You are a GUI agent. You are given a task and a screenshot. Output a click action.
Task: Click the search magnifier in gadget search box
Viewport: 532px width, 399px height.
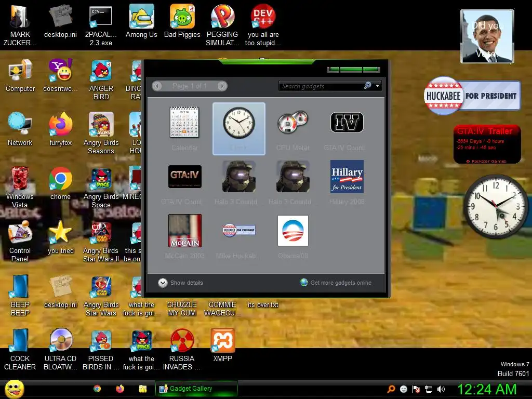tap(368, 86)
